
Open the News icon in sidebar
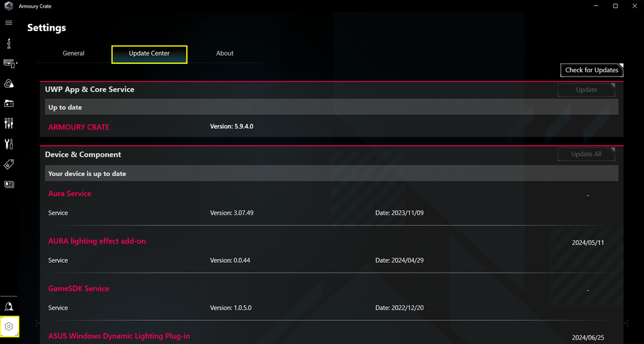click(8, 184)
